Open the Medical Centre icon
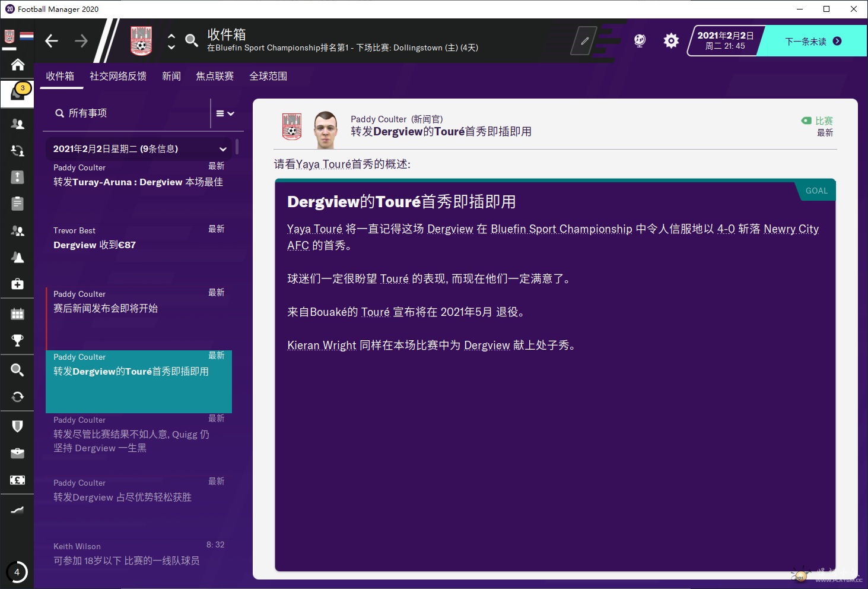868x589 pixels. pyautogui.click(x=17, y=284)
